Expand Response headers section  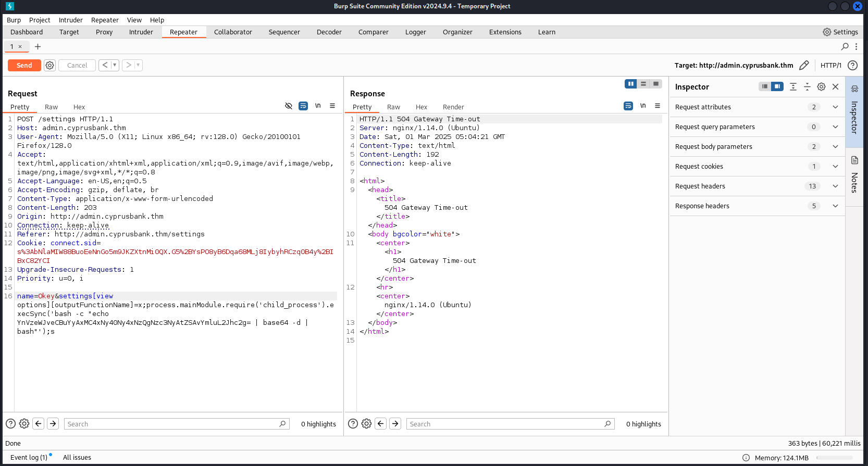click(757, 206)
